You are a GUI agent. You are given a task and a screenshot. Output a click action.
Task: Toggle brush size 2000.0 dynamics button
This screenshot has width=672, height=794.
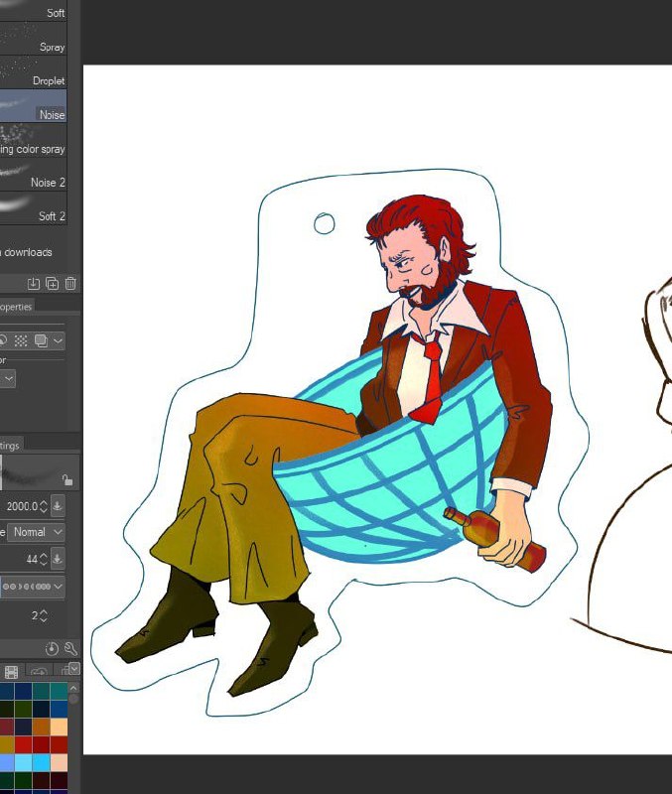58,506
